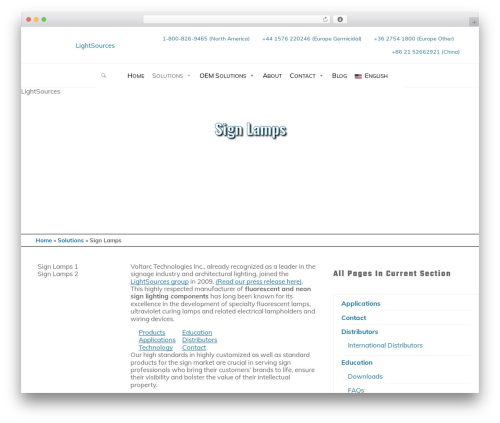Click the round browser extension icon beside address bar
500x423 pixels.
340,19
